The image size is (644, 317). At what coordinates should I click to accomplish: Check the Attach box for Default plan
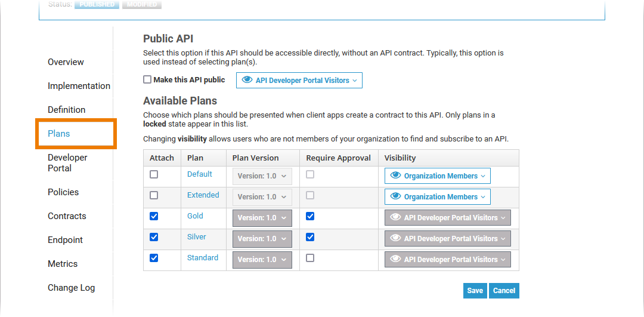[x=154, y=174]
